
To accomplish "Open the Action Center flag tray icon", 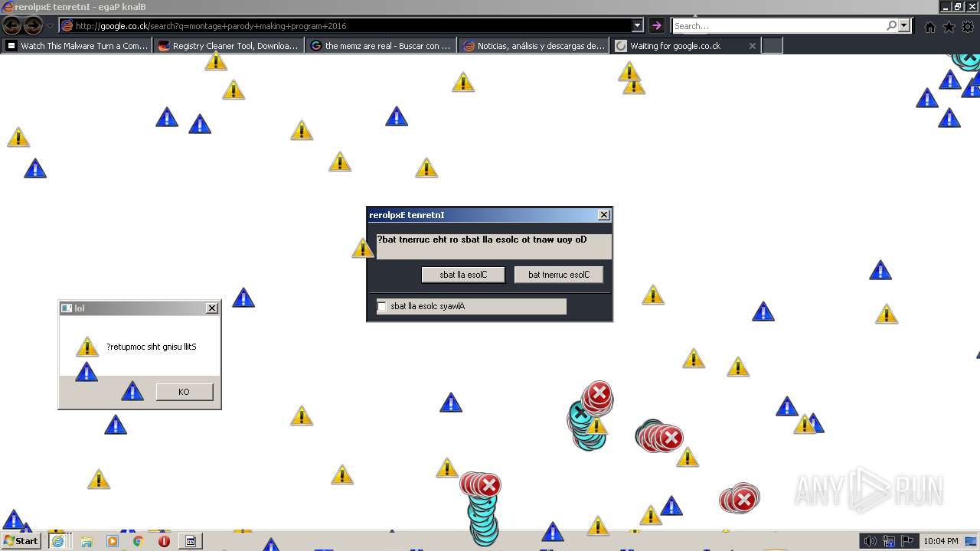I will pyautogui.click(x=907, y=541).
